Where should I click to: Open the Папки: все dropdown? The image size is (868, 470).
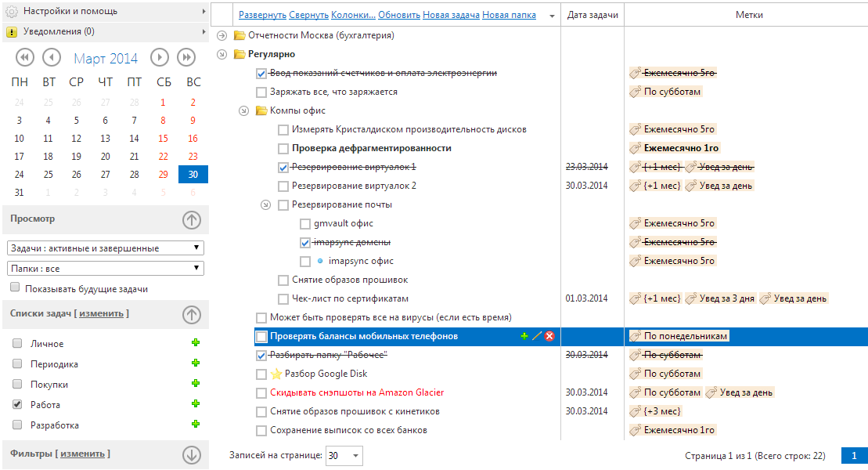click(x=105, y=268)
